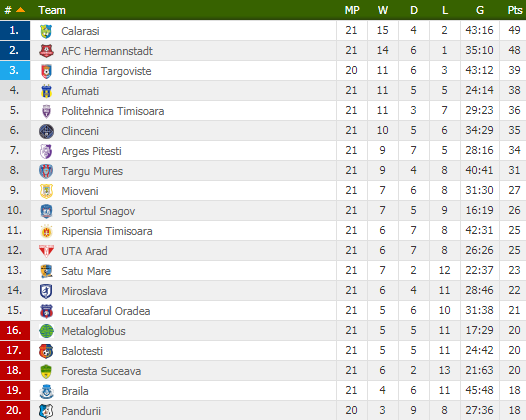Click the AFC Hermannstadt club logo
This screenshot has height=420, width=526.
pos(46,51)
